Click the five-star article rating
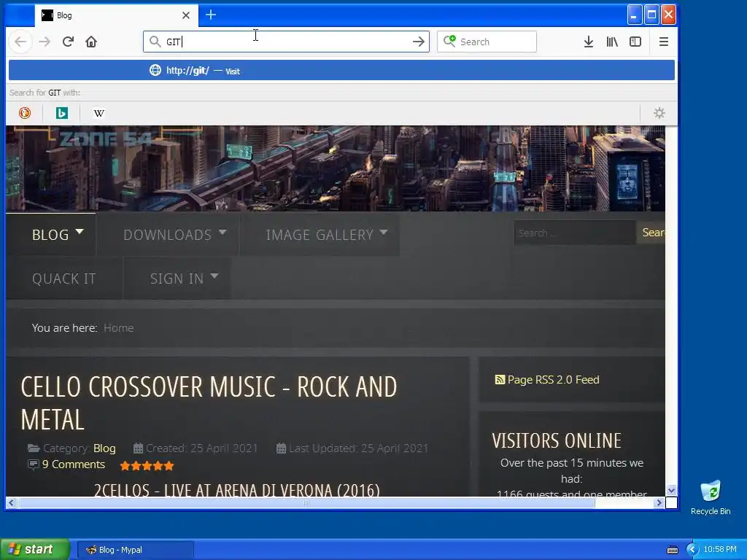Viewport: 747px width, 560px height. point(147,466)
